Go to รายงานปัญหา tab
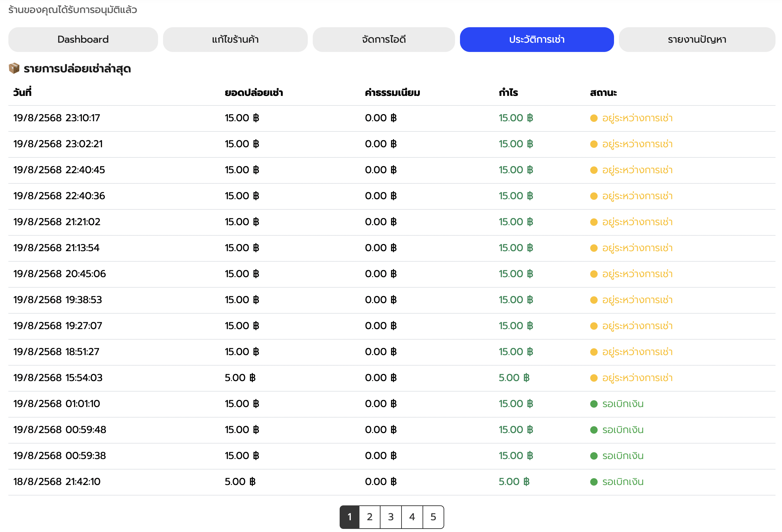This screenshot has width=782, height=532. [697, 39]
